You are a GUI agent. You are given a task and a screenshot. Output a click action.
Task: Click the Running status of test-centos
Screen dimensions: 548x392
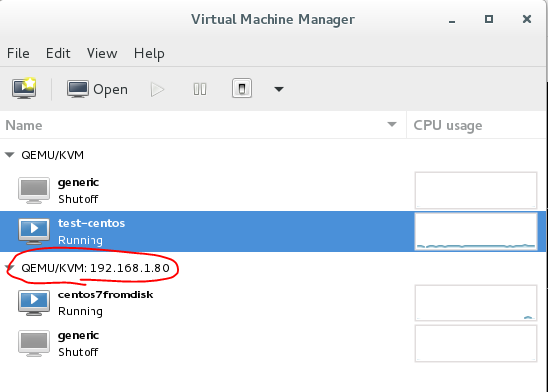[x=81, y=240]
